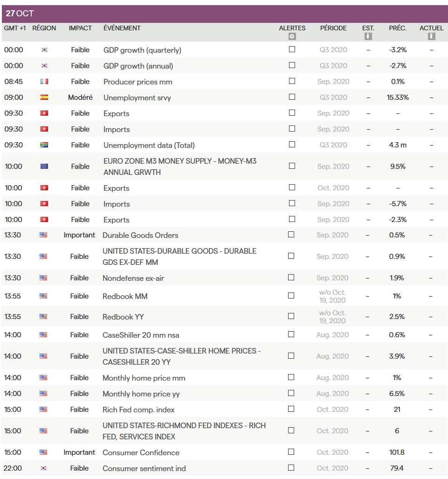The image size is (448, 479).
Task: Click the US flag beside Redbook YY
Action: 43,317
